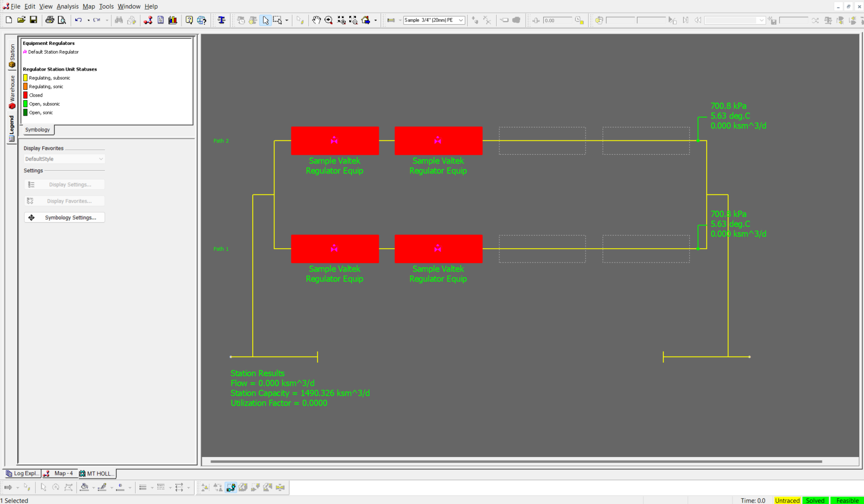Click the Display Settings list icon

[x=31, y=185]
